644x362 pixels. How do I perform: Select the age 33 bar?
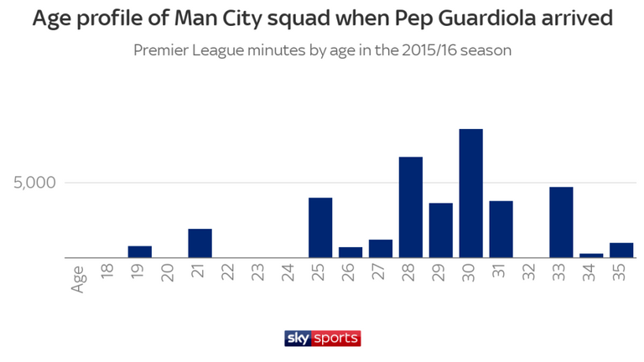point(562,222)
